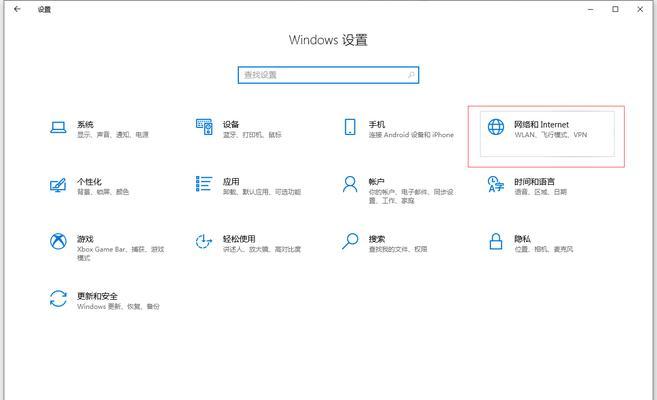Focus the 查找设置 search field
The height and width of the screenshot is (400, 657).
pos(328,75)
